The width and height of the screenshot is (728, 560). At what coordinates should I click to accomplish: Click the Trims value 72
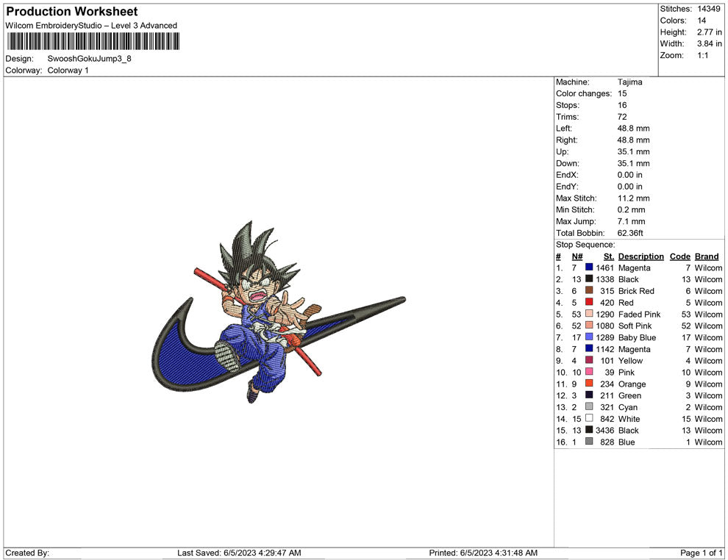click(621, 117)
